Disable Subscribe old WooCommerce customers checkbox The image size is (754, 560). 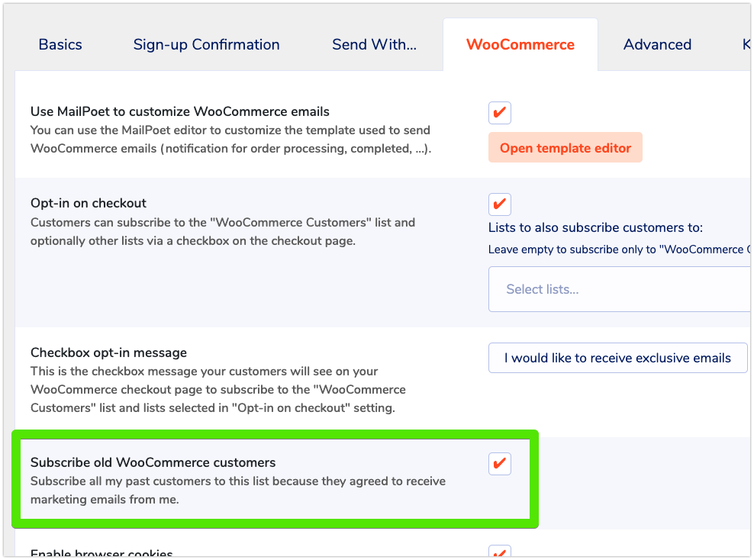tap(500, 463)
